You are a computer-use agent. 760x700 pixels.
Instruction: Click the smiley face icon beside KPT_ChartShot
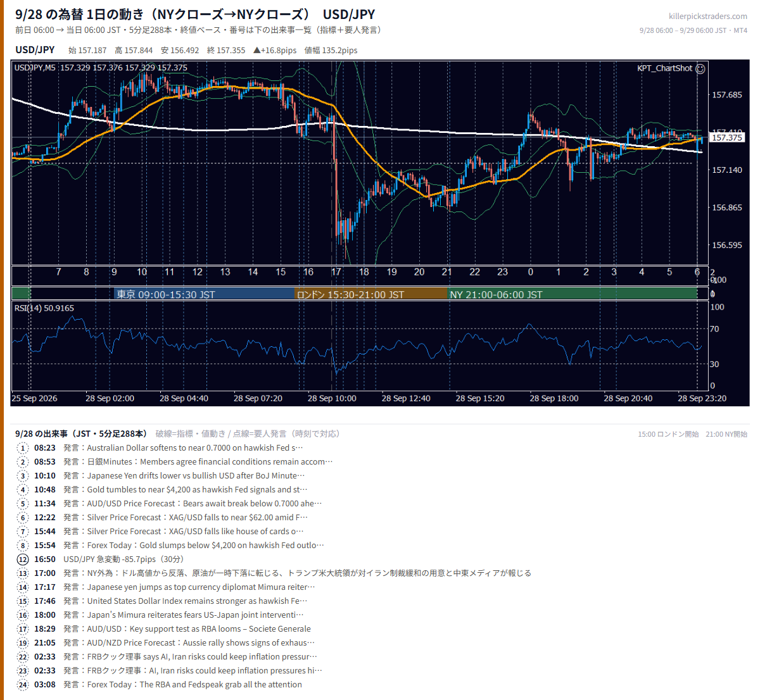pyautogui.click(x=700, y=69)
